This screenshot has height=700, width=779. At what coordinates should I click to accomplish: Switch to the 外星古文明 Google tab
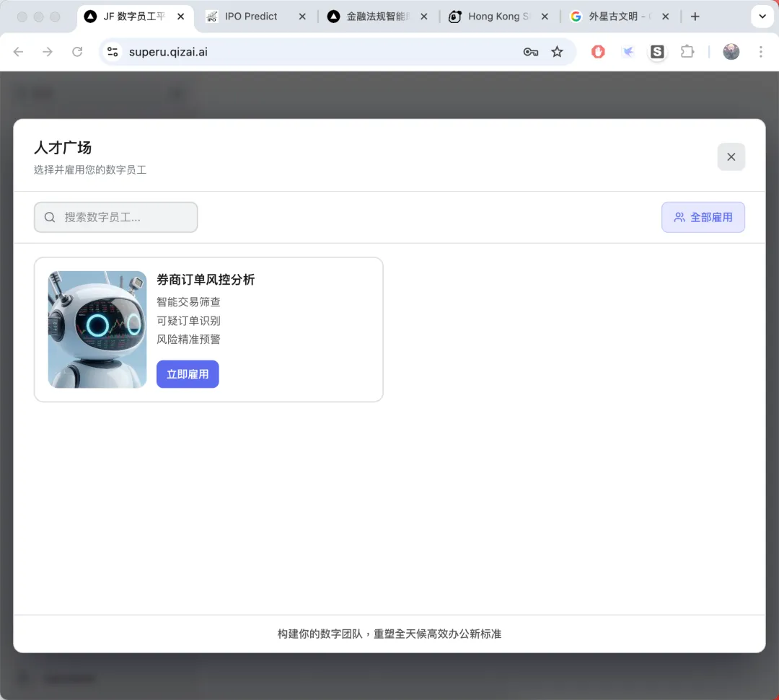[617, 16]
